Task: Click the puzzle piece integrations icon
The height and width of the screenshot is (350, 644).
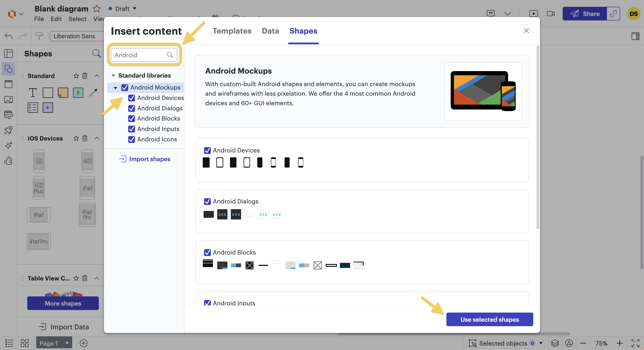Action: (x=8, y=161)
